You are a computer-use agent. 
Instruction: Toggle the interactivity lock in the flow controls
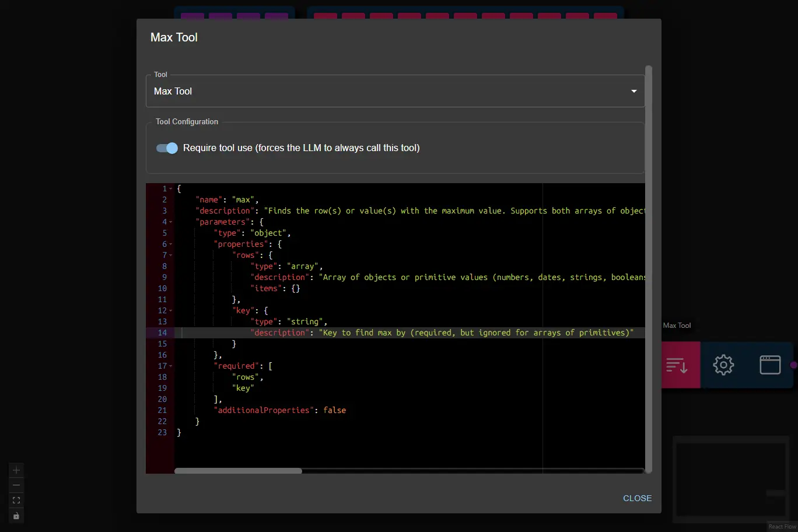tap(16, 516)
